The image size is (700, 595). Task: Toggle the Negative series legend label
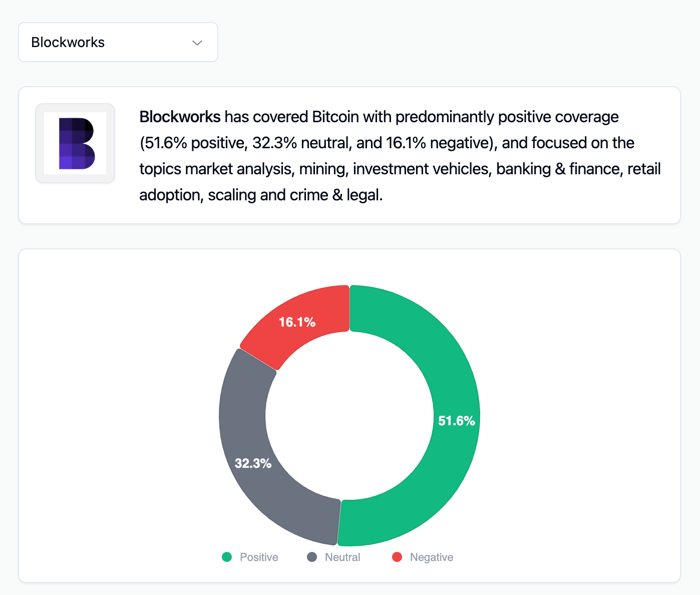tap(432, 557)
